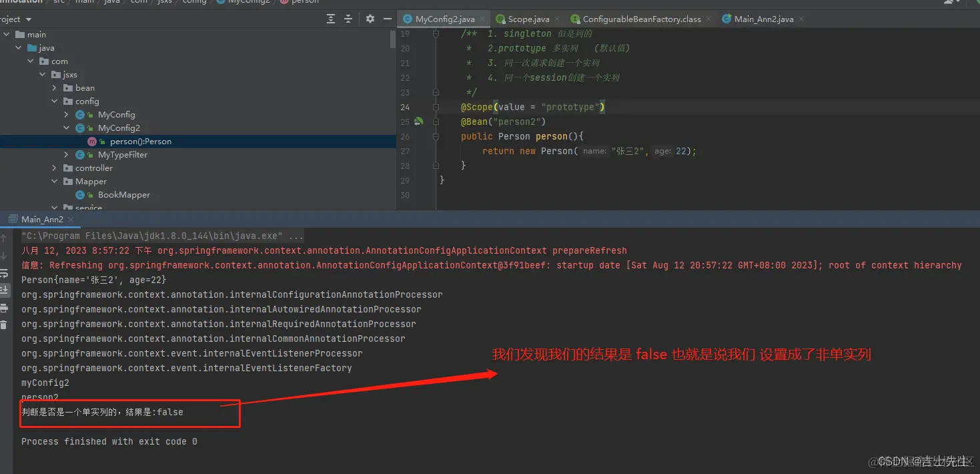The width and height of the screenshot is (980, 474).
Task: Close the Scope.java tab
Action: (558, 19)
